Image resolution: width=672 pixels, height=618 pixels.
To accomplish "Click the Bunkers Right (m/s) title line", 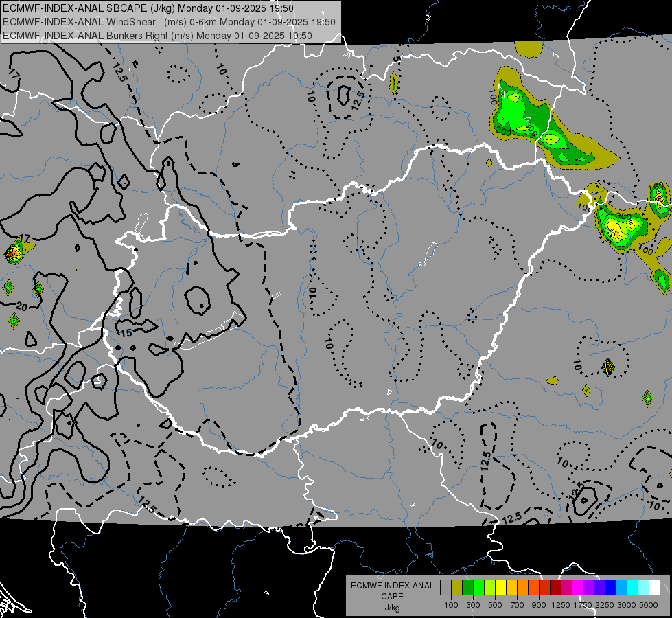I will [157, 36].
